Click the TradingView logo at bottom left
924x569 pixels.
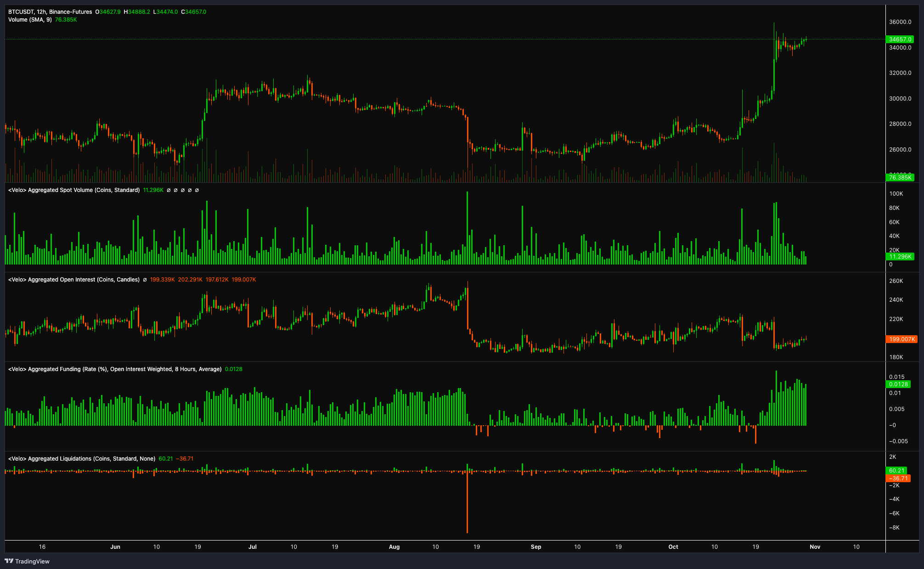coord(27,561)
